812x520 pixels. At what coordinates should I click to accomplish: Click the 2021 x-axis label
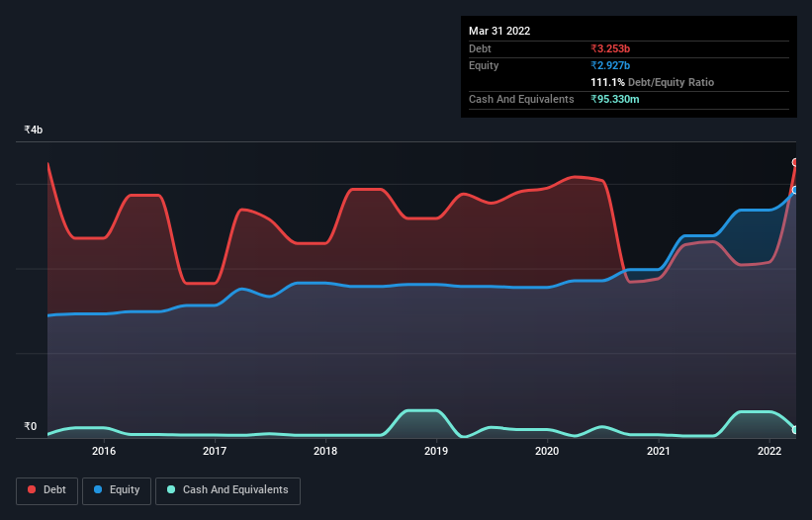658,451
